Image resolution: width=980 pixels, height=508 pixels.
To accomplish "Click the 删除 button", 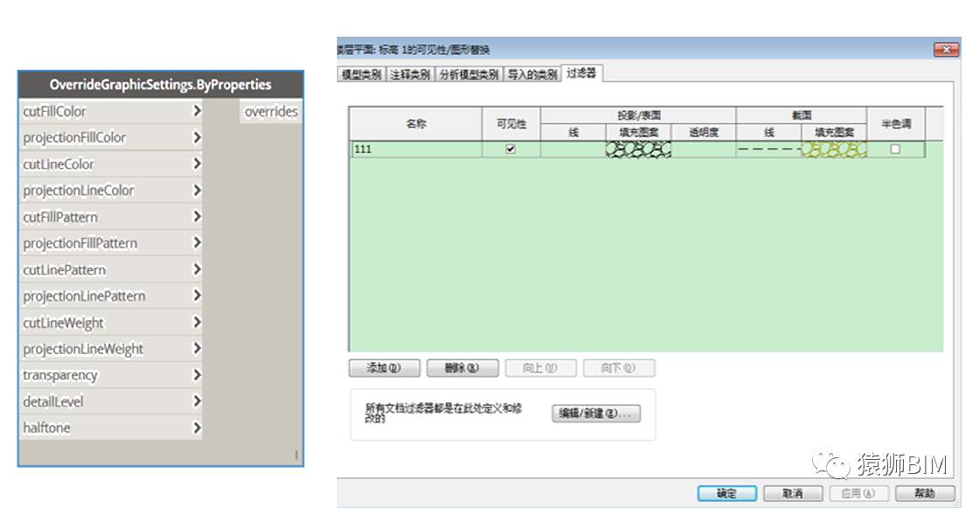I will tap(463, 368).
